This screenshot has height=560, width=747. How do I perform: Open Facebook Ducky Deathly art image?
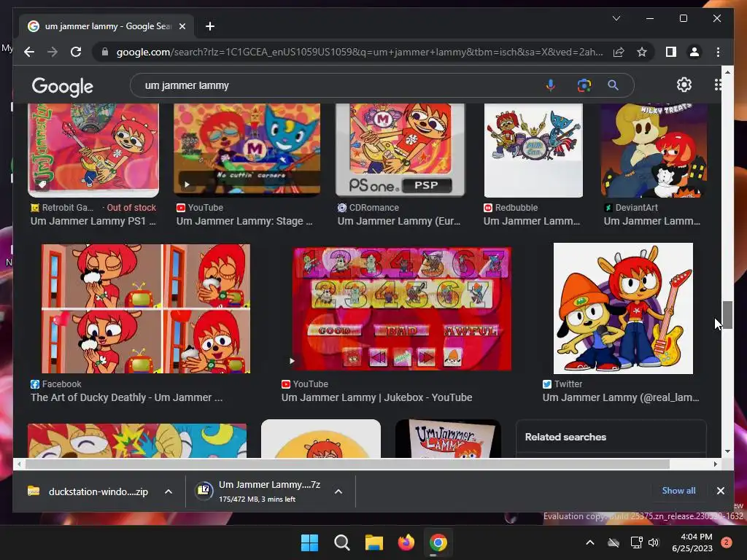[x=146, y=308]
